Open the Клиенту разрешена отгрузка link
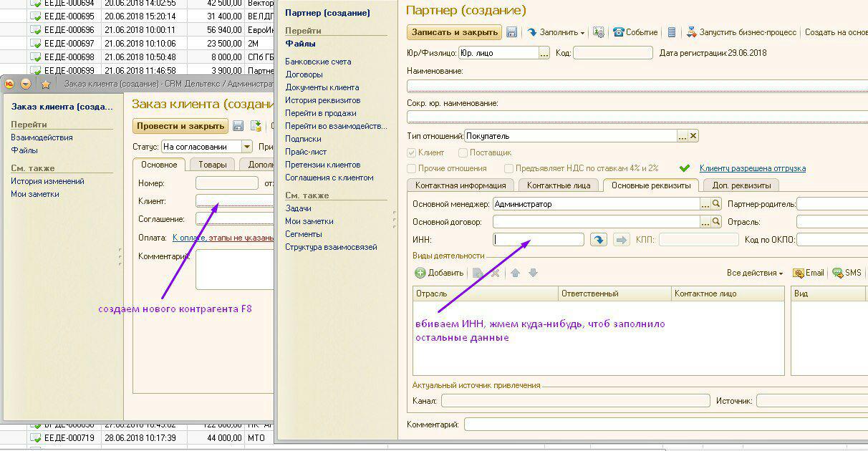The height and width of the screenshot is (451, 868). pyautogui.click(x=752, y=168)
